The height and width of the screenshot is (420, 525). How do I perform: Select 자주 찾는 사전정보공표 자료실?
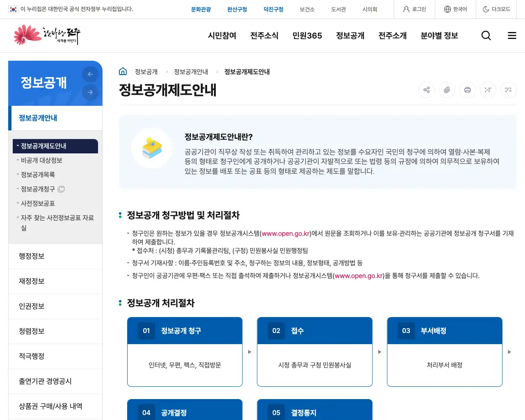tap(55, 223)
